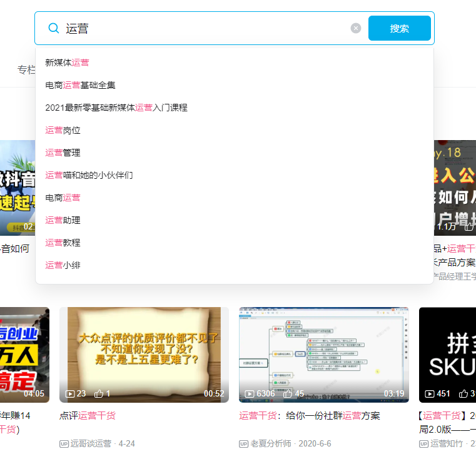This screenshot has width=476, height=464.
Task: Click the date 4-24
Action: [x=126, y=443]
